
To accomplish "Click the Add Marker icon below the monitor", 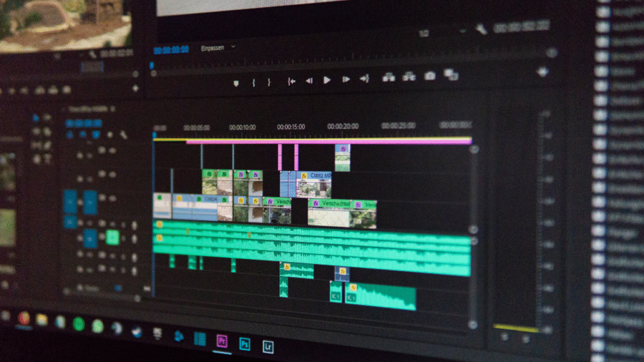I will [236, 83].
